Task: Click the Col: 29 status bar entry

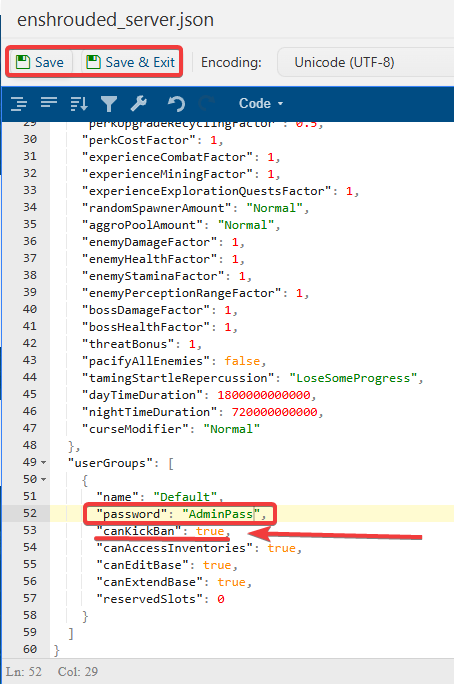Action: [x=78, y=671]
